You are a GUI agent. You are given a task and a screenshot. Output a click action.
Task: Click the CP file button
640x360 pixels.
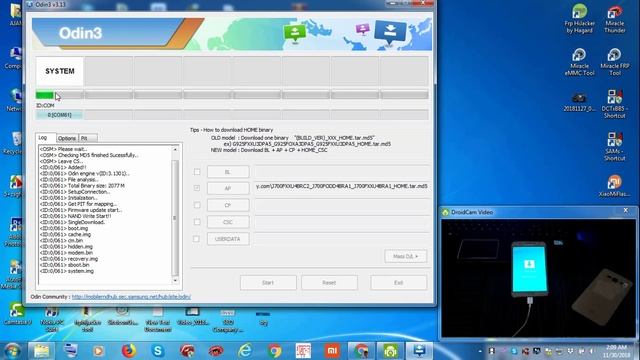coord(228,205)
